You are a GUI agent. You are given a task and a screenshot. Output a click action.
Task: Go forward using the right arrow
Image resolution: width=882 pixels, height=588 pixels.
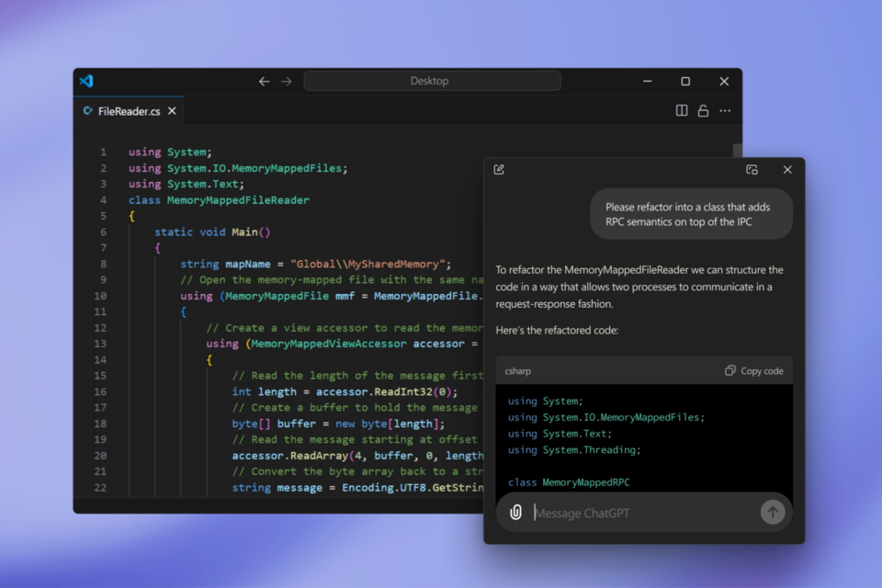[x=287, y=81]
